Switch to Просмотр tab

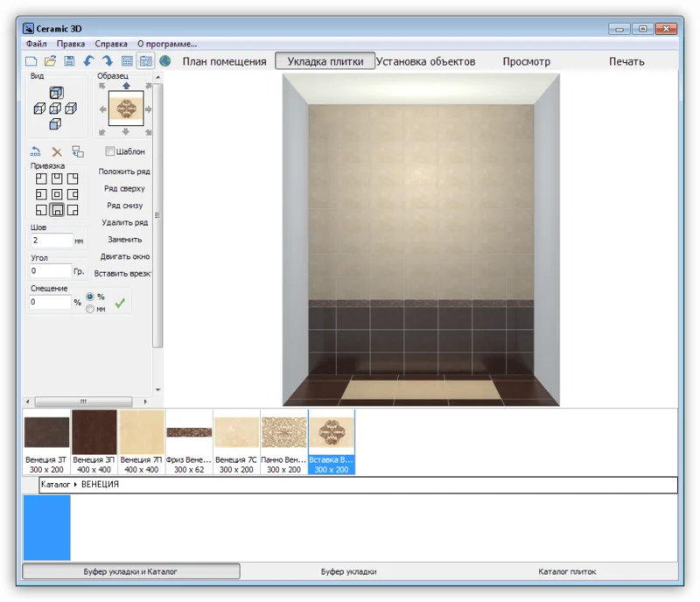527,61
